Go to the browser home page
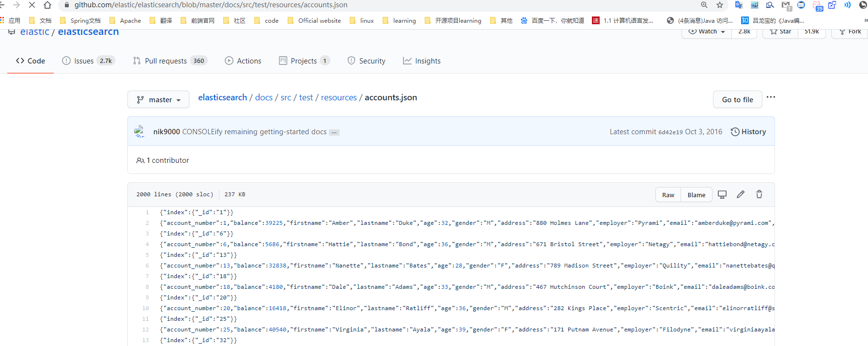The image size is (868, 346). (47, 5)
